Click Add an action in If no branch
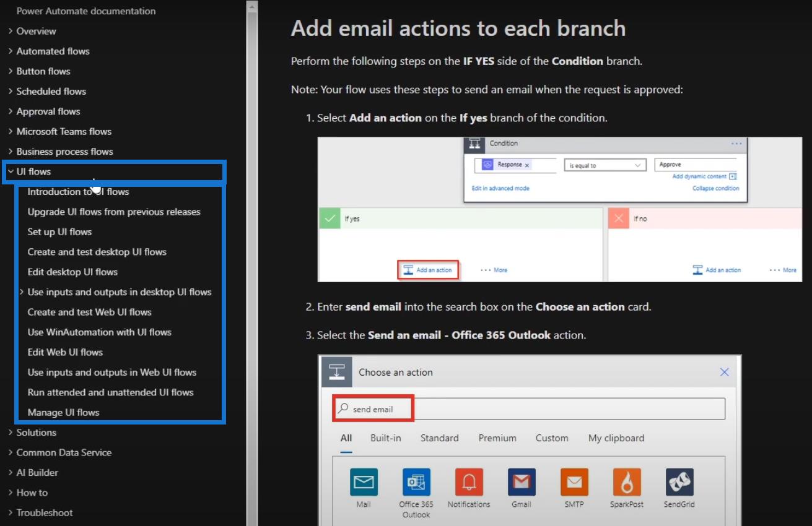This screenshot has height=526, width=812. [x=717, y=270]
